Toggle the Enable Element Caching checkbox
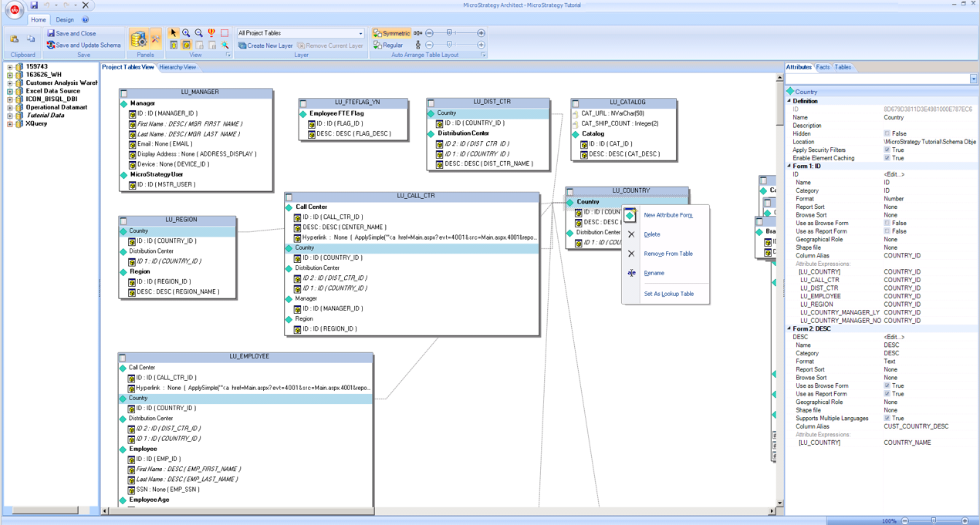The width and height of the screenshot is (980, 525). (x=887, y=158)
